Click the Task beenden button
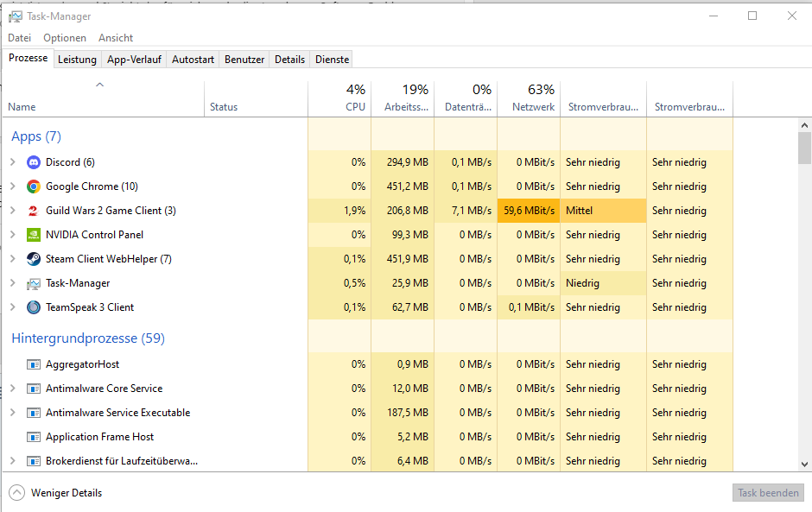Image resolution: width=812 pixels, height=512 pixels. tap(769, 493)
